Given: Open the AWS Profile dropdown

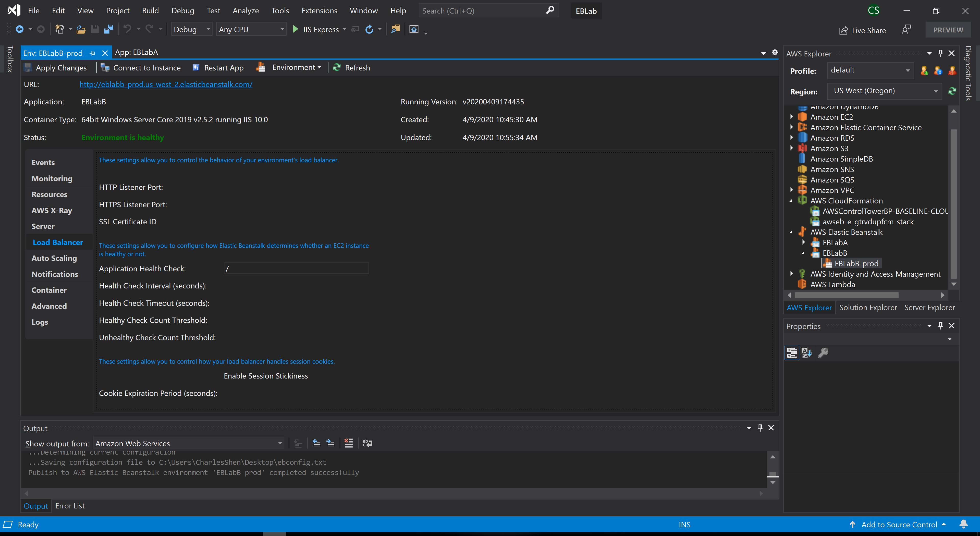Looking at the screenshot, I should tap(870, 70).
